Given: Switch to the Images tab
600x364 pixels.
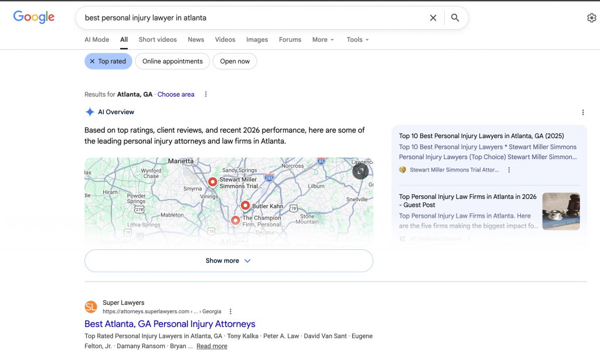Looking at the screenshot, I should click(x=257, y=40).
